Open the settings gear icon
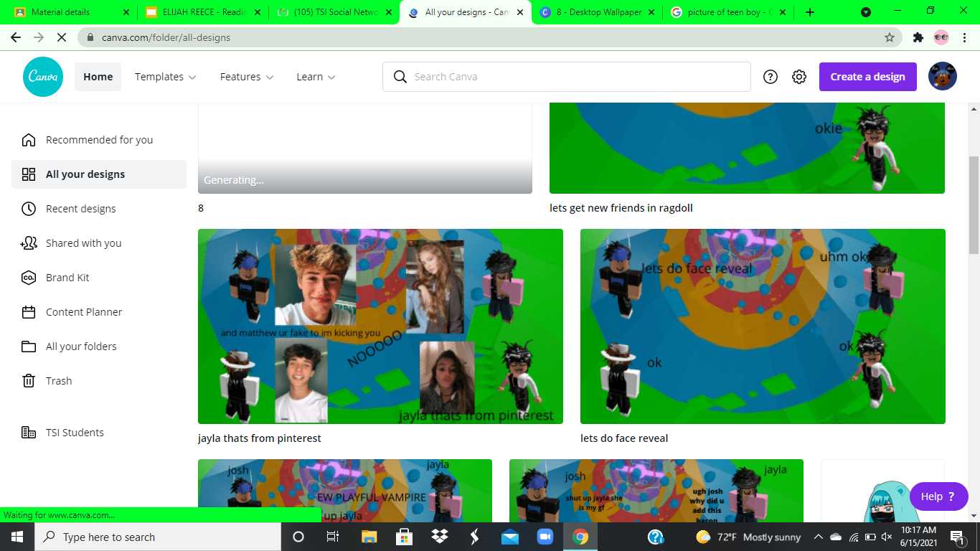This screenshot has width=980, height=551. [799, 77]
